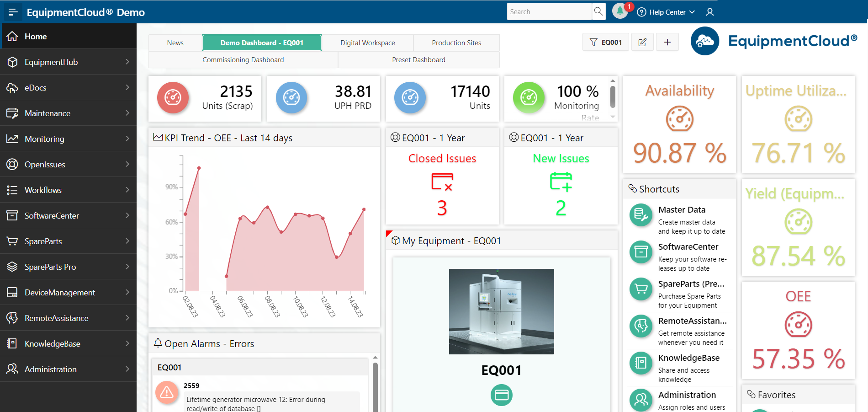Select the eDocs cloud icon in sidebar
868x412 pixels.
(x=12, y=87)
